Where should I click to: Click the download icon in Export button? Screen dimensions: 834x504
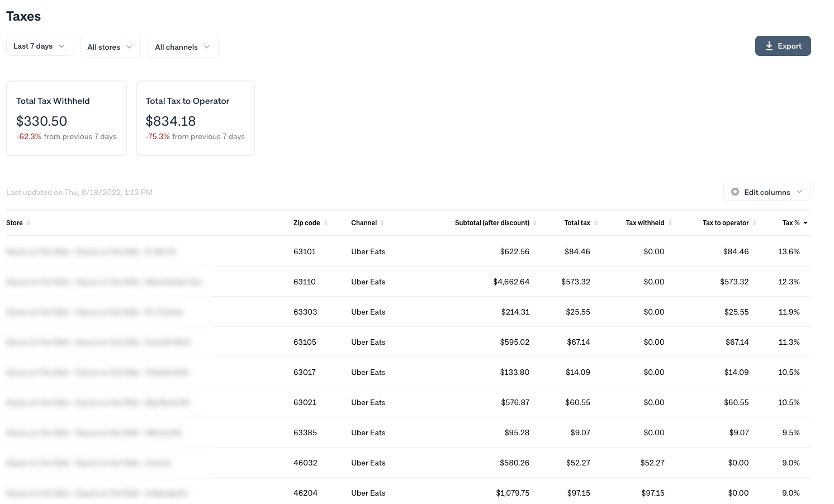click(769, 46)
